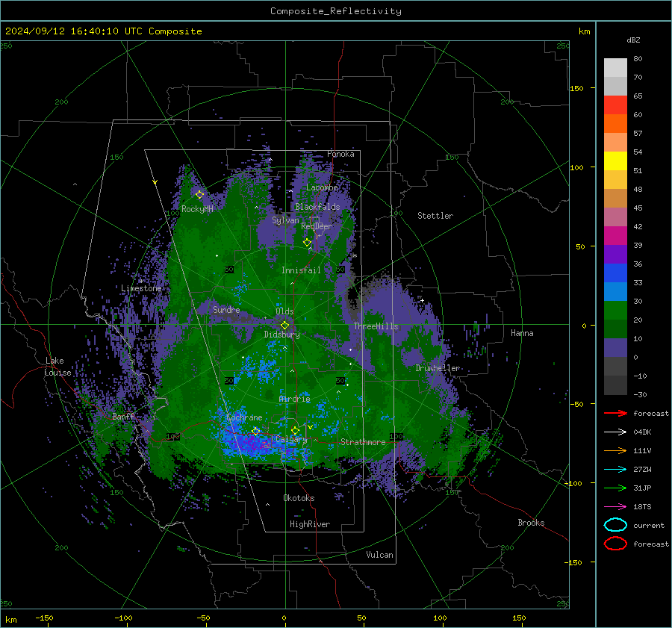Click the Airdrie city label
Image resolution: width=672 pixels, height=628 pixels.
pyautogui.click(x=294, y=399)
